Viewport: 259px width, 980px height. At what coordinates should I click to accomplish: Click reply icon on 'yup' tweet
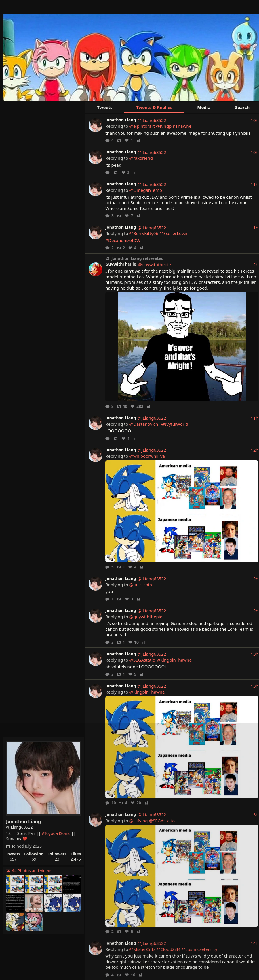coord(107,599)
